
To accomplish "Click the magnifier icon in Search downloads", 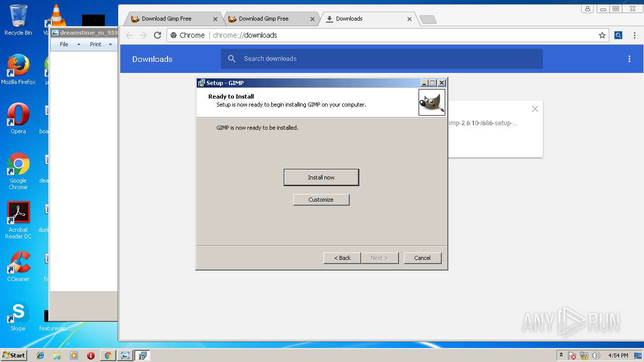I will click(x=231, y=59).
